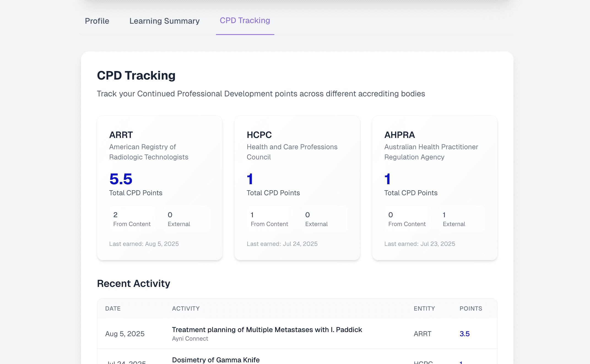Click the 3.5 points value
This screenshot has width=590, height=364.
(464, 334)
